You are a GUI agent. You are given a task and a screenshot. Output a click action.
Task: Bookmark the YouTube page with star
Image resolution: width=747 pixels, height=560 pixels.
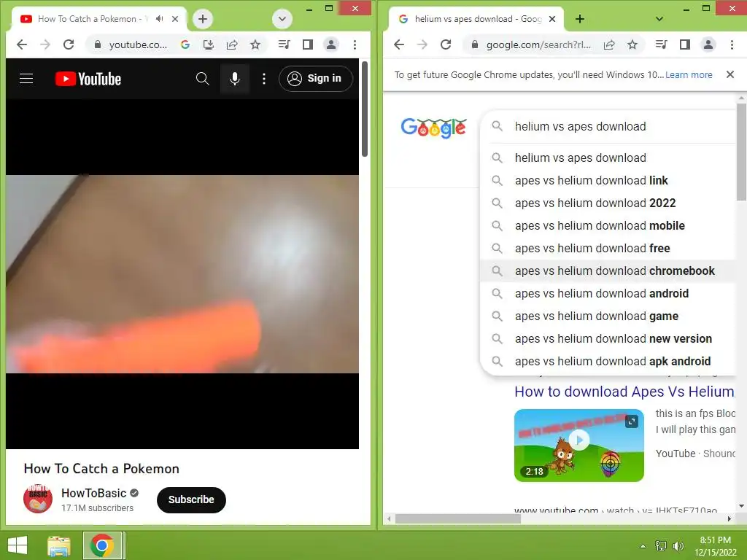click(255, 44)
